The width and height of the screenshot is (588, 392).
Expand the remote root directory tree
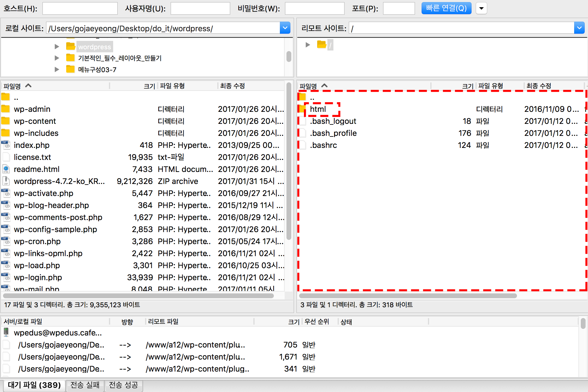[x=308, y=45]
